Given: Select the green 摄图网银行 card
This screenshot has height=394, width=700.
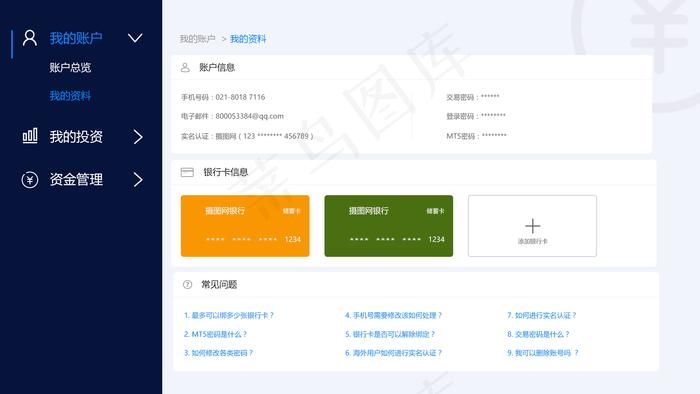Looking at the screenshot, I should 389,226.
